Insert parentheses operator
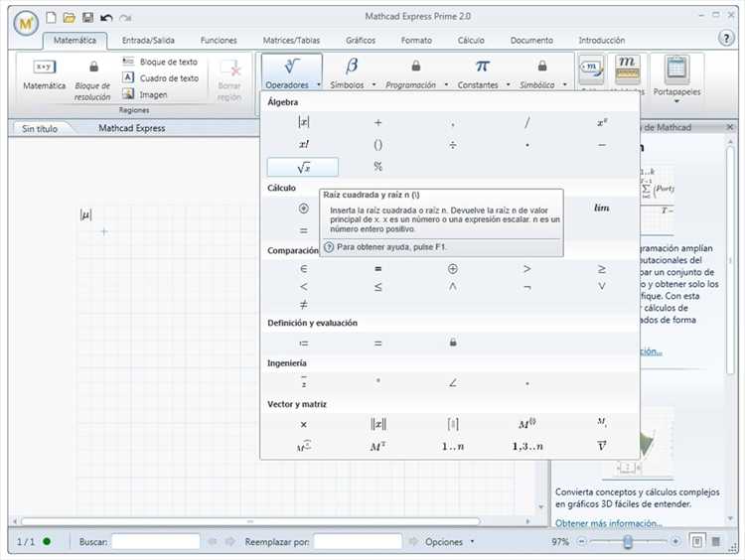 coord(377,144)
